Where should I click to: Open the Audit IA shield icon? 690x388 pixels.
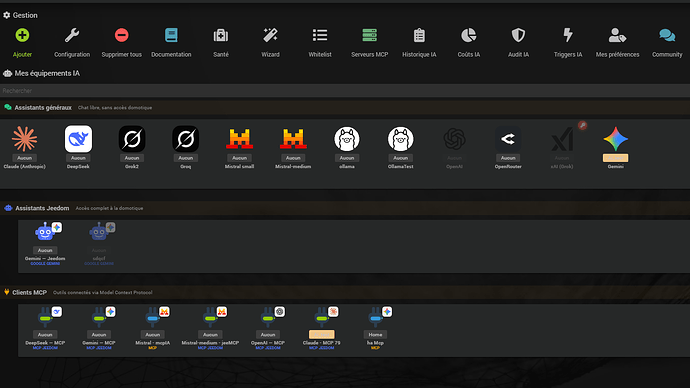518,35
